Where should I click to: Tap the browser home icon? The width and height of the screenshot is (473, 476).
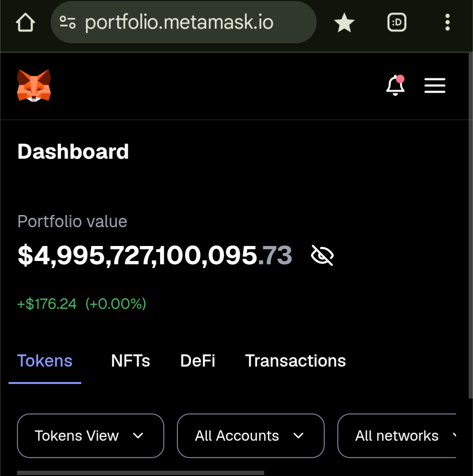(x=25, y=22)
